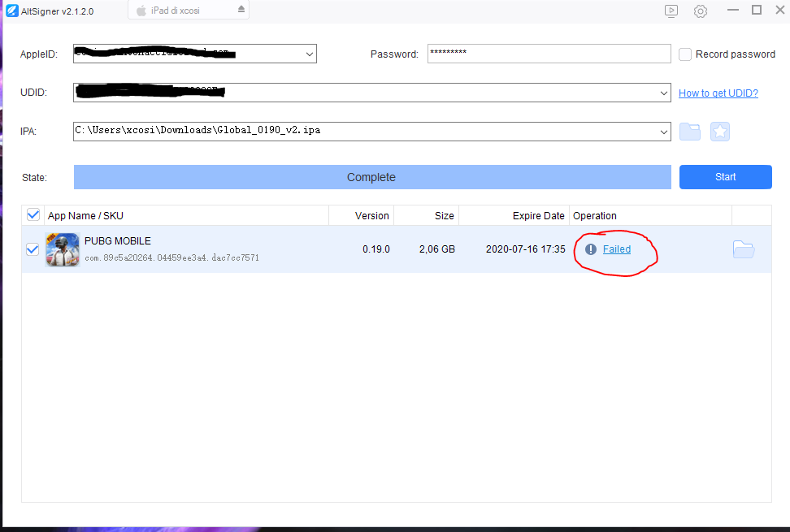Viewport: 790px width, 532px height.
Task: Click the 2,06 GB size cell
Action: click(436, 249)
